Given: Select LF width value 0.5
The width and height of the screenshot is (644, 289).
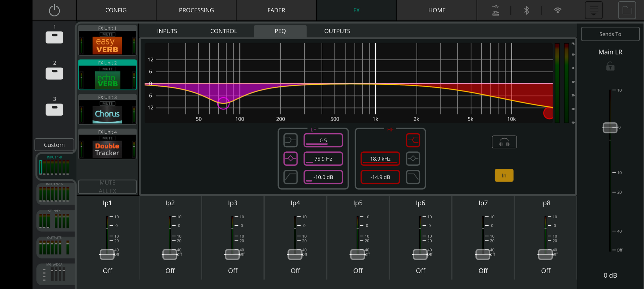Looking at the screenshot, I should [323, 140].
